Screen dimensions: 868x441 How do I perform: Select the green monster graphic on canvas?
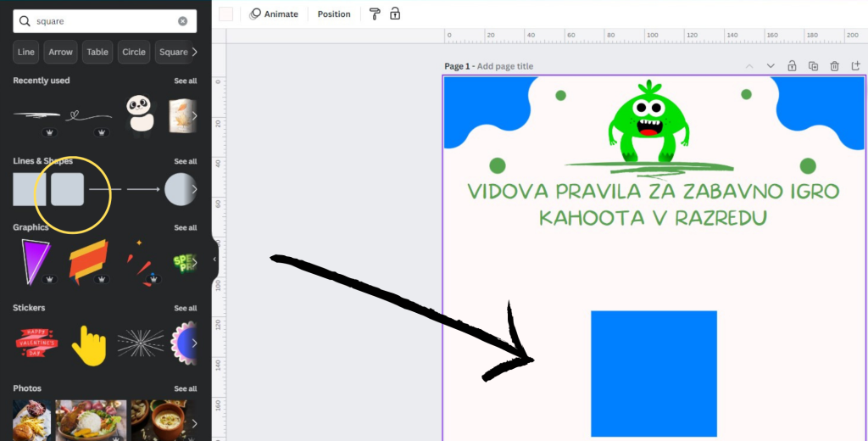click(648, 122)
